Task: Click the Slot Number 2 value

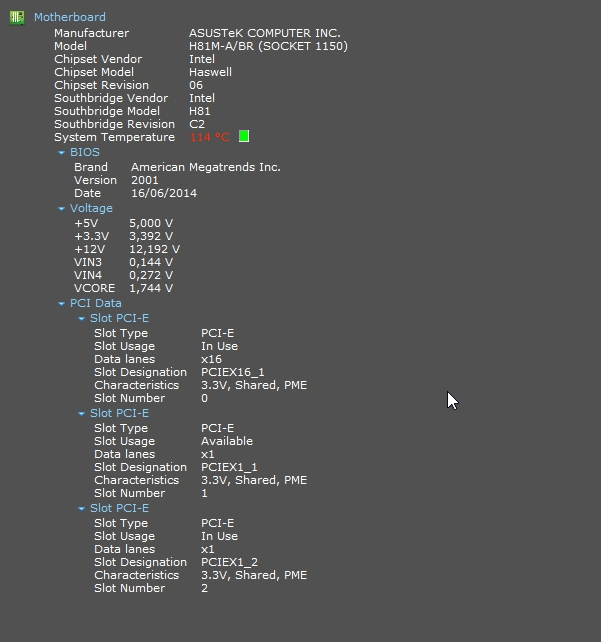Action: [x=204, y=588]
